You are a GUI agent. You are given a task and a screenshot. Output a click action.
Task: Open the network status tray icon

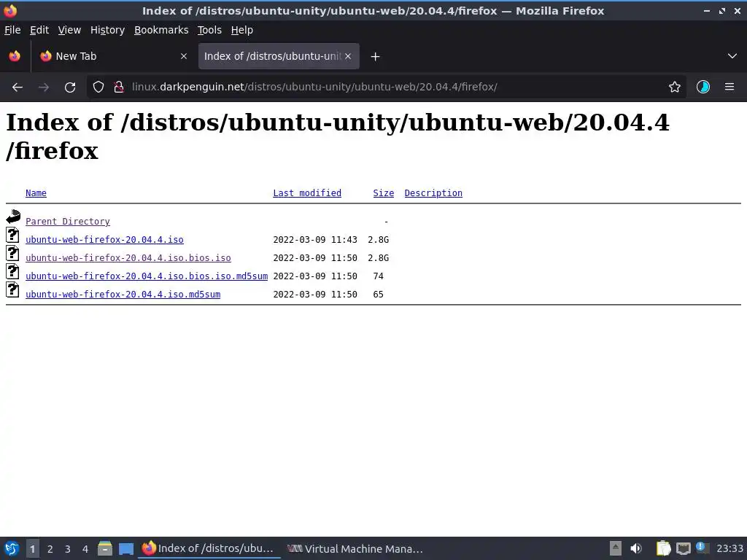point(683,548)
